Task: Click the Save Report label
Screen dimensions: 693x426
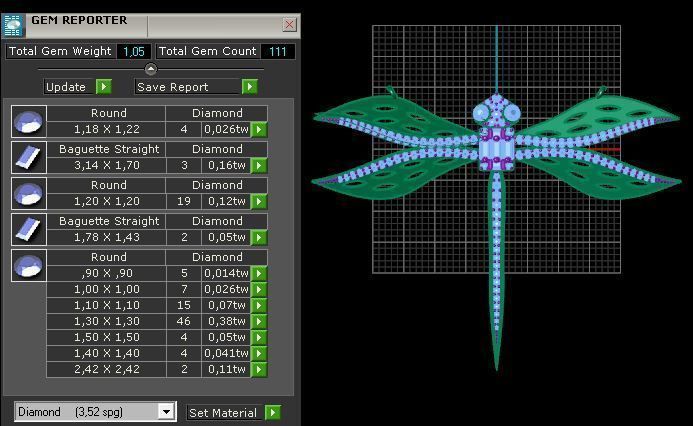Action: click(x=172, y=87)
